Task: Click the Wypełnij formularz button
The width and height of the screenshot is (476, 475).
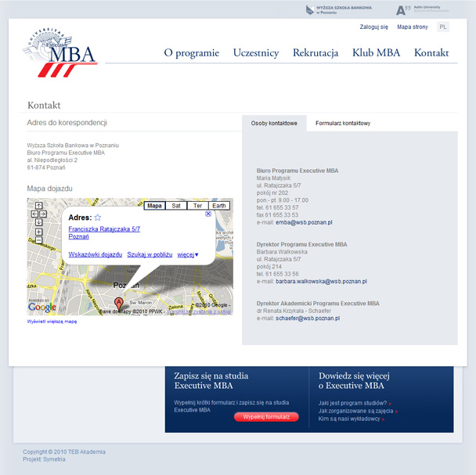Action: point(266,417)
